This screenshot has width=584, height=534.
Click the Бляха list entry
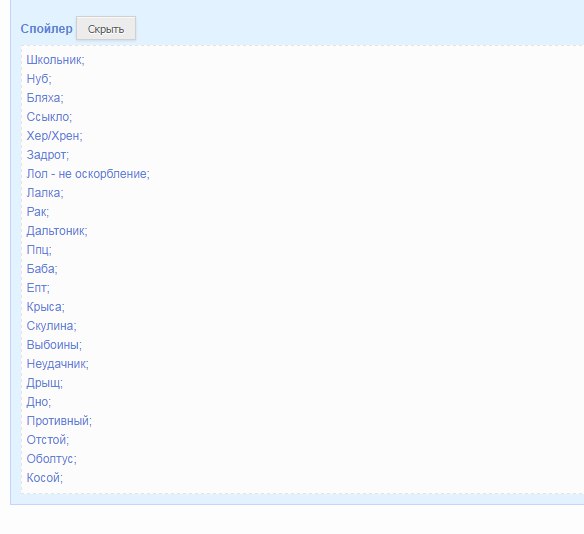tap(45, 98)
